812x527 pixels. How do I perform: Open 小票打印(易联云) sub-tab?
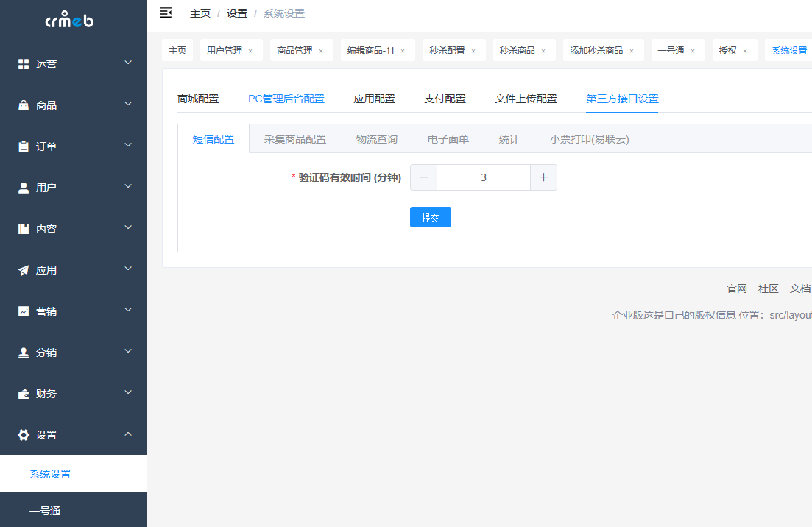tap(590, 139)
